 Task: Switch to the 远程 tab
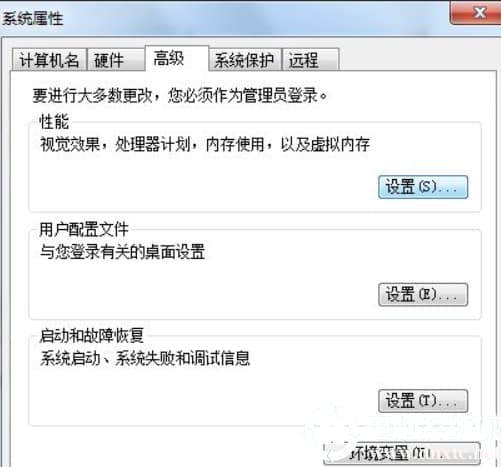[310, 60]
